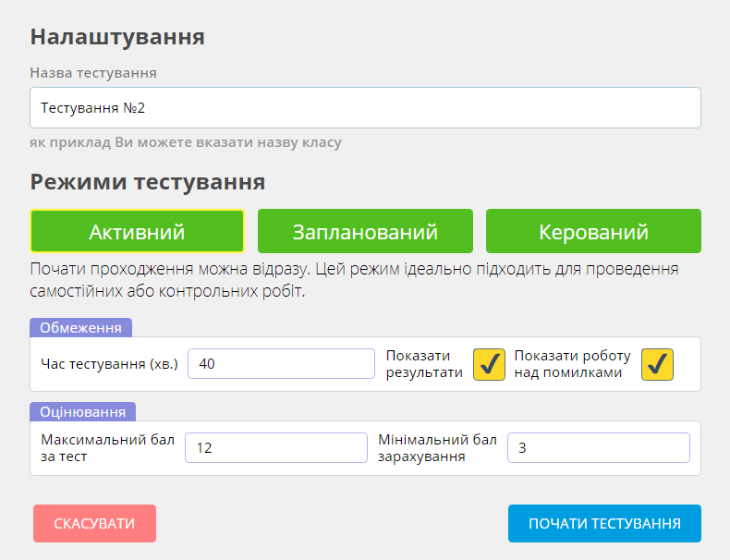This screenshot has height=560, width=730.
Task: Start the test with Почати тестування
Action: [604, 523]
